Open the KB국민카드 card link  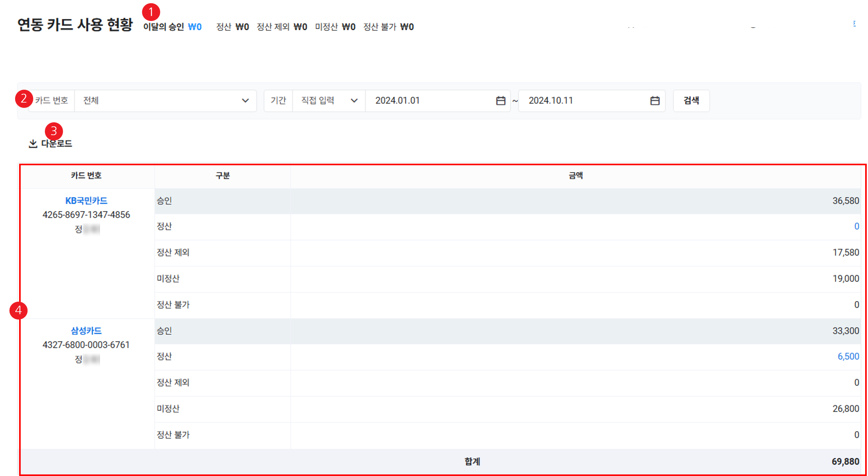86,201
